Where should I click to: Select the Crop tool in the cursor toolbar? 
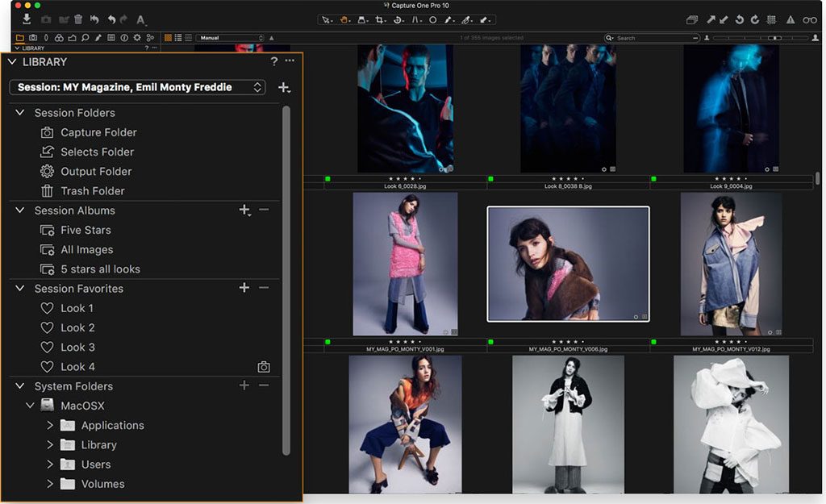pyautogui.click(x=382, y=19)
